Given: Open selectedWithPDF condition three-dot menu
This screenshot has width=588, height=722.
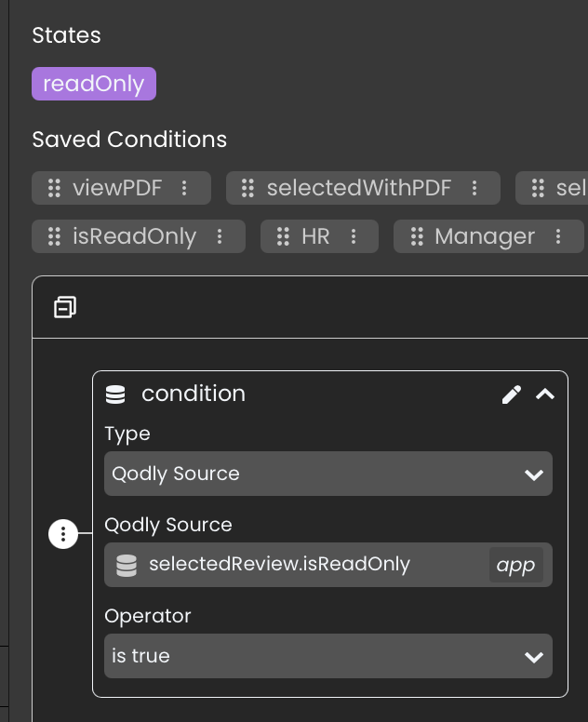Looking at the screenshot, I should pyautogui.click(x=474, y=188).
